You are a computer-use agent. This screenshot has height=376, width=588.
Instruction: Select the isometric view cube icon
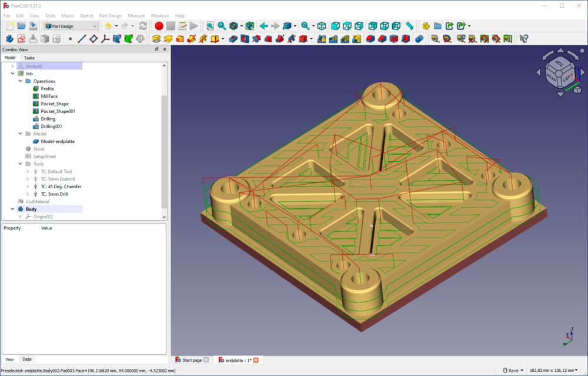(x=322, y=26)
